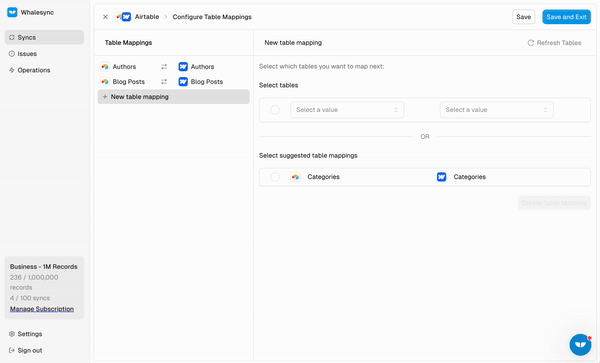Click the Refresh Tables circular arrow icon
Viewport: 600px width, 363px height.
(x=531, y=43)
